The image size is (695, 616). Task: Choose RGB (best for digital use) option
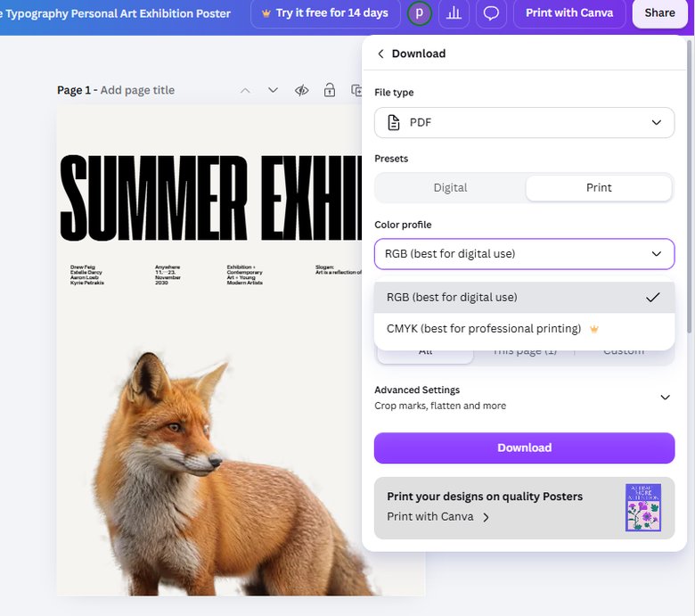pyautogui.click(x=524, y=297)
